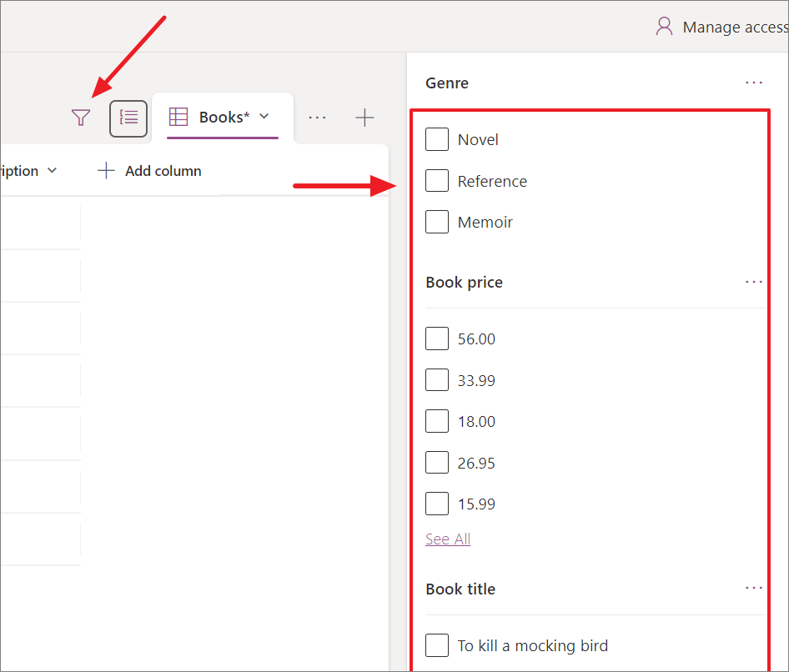Click the See All prices link

point(448,539)
